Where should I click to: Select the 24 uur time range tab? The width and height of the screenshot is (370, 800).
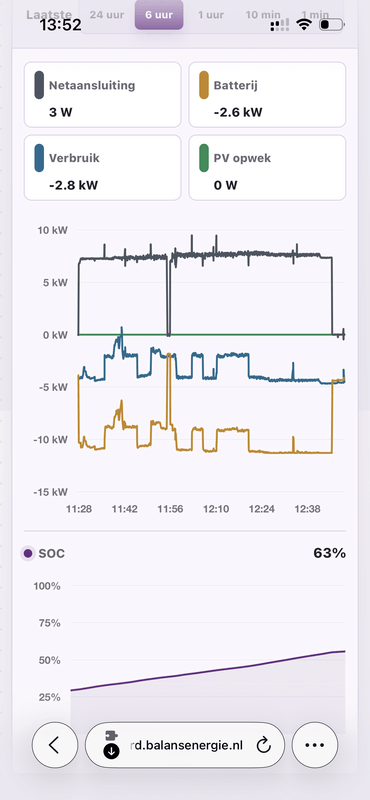(107, 14)
